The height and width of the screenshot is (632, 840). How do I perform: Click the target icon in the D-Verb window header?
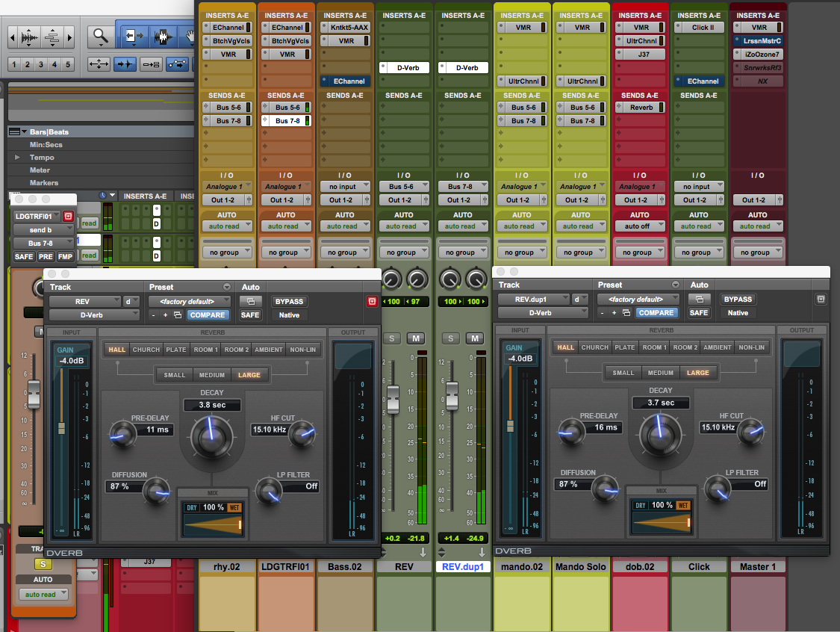372,301
